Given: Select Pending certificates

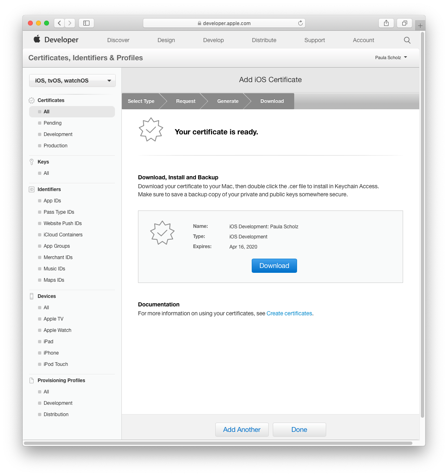Looking at the screenshot, I should click(53, 123).
